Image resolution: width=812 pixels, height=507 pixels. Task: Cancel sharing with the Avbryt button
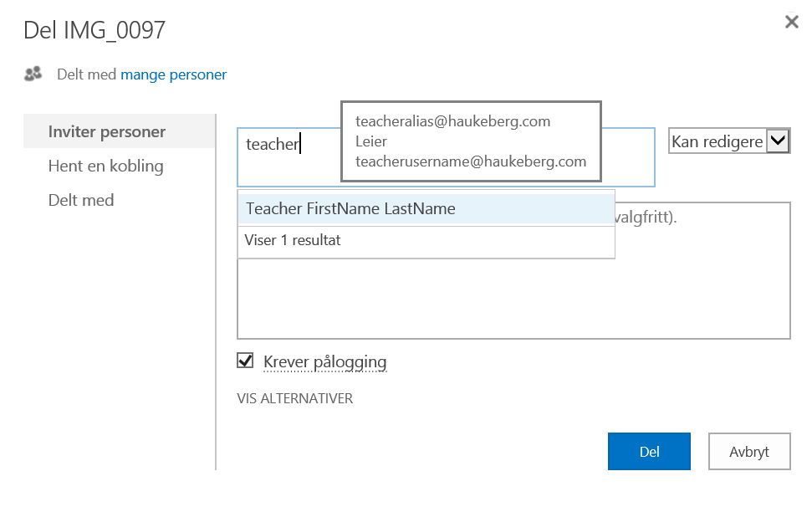[748, 452]
